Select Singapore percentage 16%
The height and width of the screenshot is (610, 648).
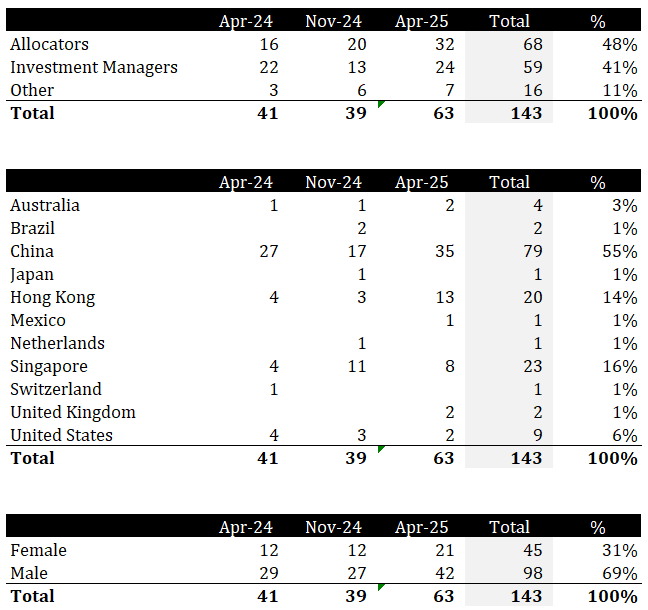620,367
